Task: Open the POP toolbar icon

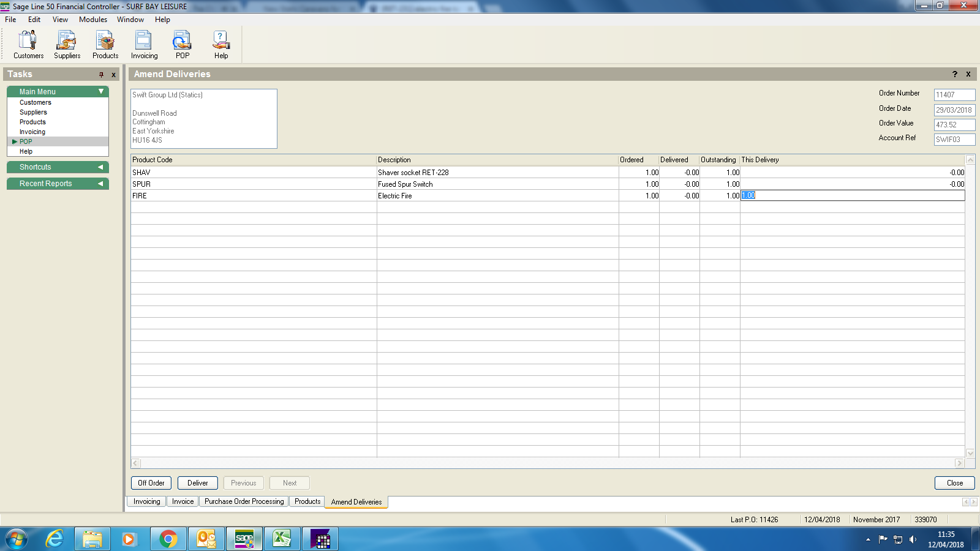Action: click(x=183, y=45)
